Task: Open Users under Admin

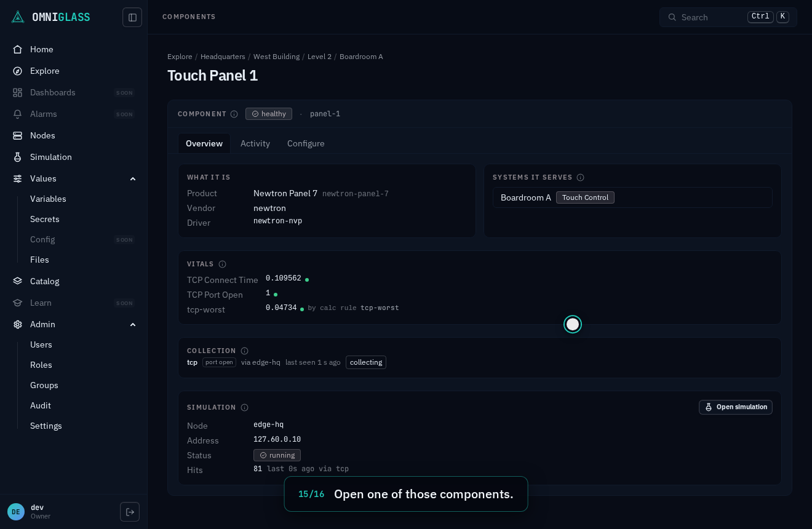Action: pyautogui.click(x=41, y=344)
